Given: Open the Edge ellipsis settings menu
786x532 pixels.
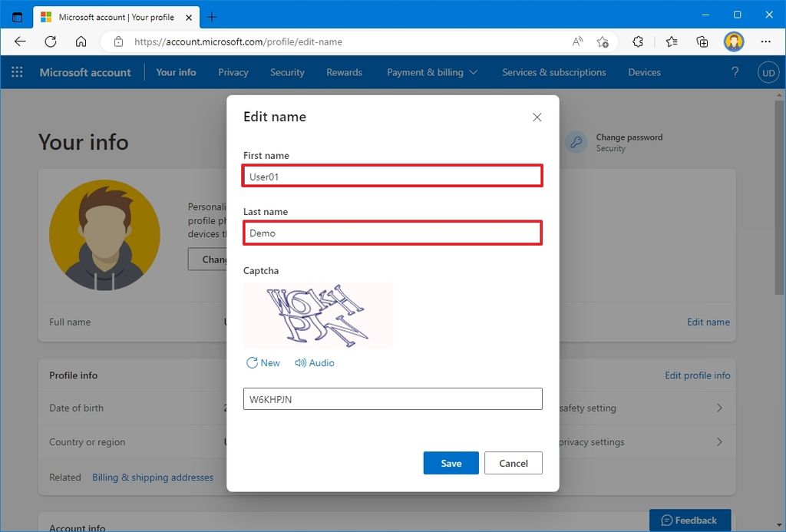Looking at the screenshot, I should pyautogui.click(x=766, y=42).
